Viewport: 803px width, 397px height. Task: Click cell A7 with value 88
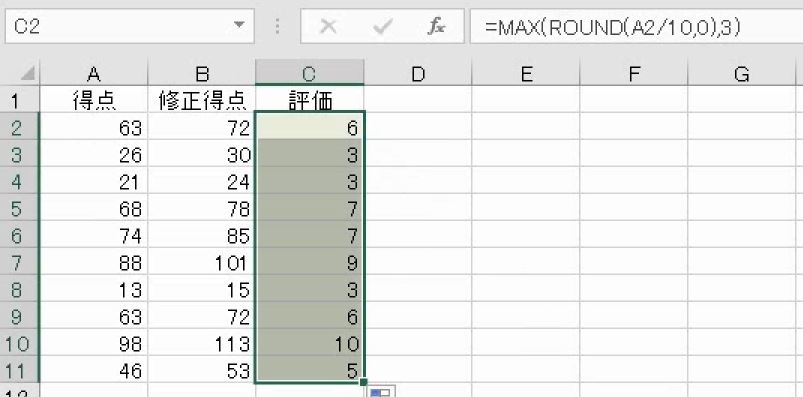tap(94, 262)
